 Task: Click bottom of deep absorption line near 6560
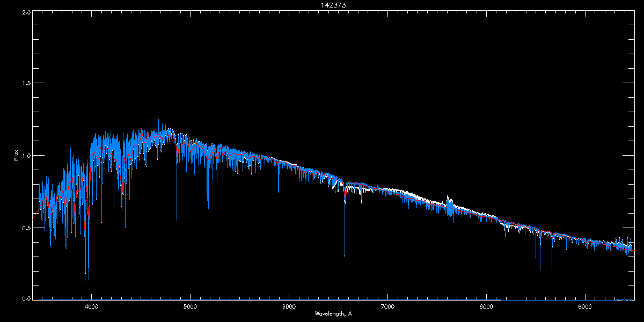345,255
